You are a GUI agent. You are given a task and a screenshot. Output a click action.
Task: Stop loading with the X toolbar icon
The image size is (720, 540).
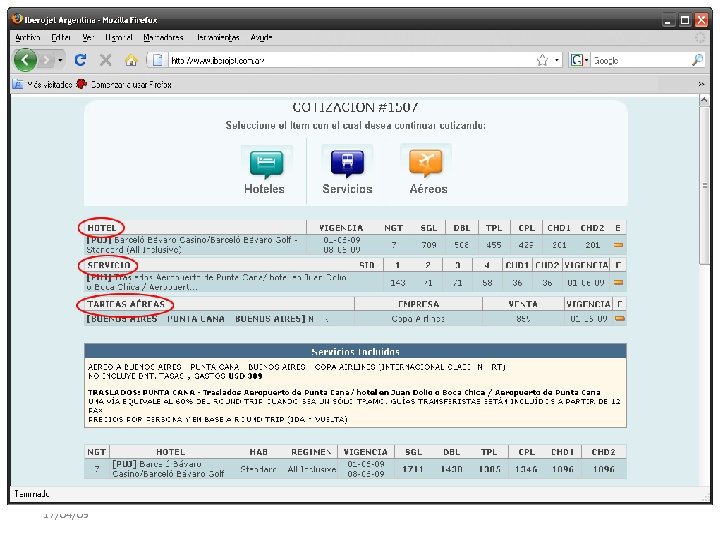click(106, 60)
